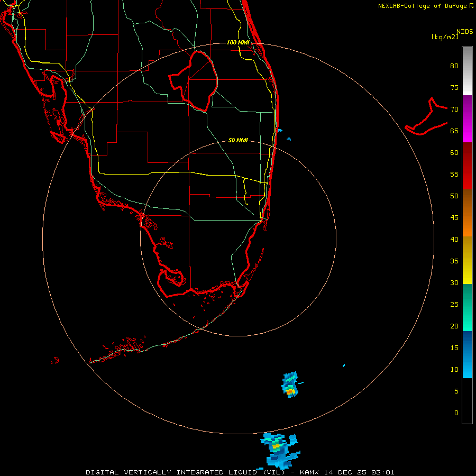Click the bright red band of the color scale
The image size is (476, 476).
click(x=467, y=166)
